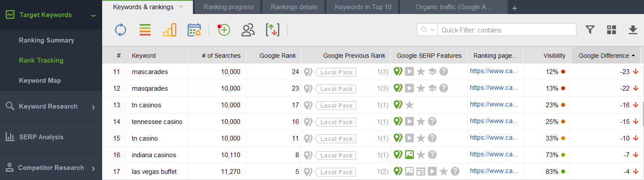
Task: Collapse the Target Keywords sidebar section
Action: (93, 16)
